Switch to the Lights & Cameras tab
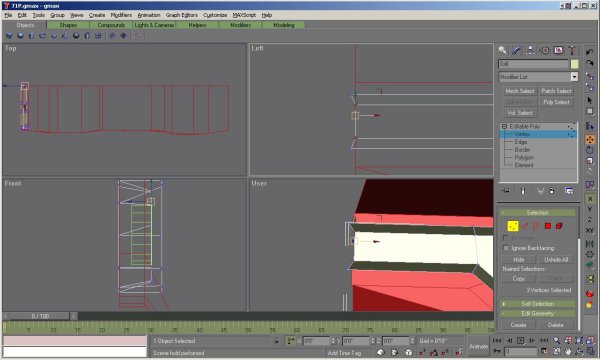Viewport: 600px width, 360px height. (154, 25)
